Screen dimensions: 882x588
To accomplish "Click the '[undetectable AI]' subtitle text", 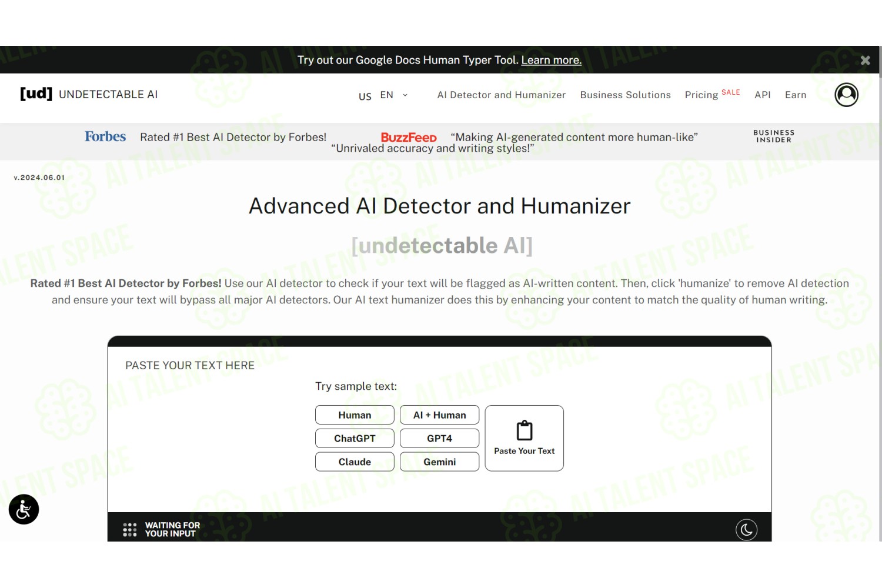I will [442, 245].
